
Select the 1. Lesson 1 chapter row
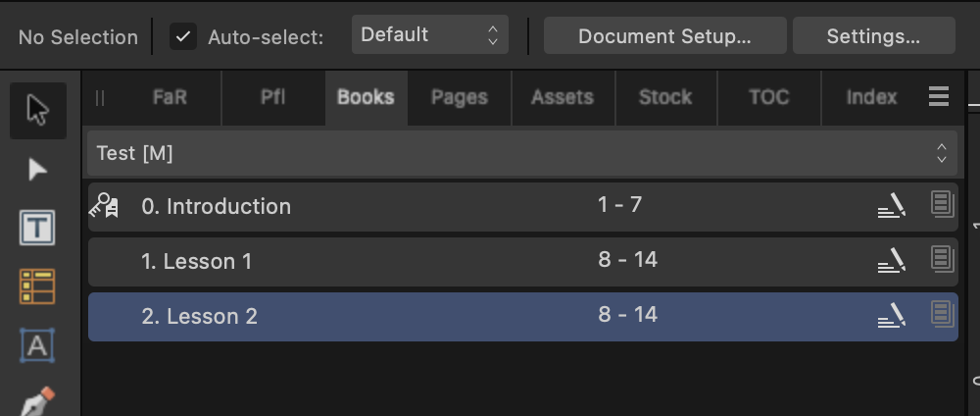click(x=522, y=262)
